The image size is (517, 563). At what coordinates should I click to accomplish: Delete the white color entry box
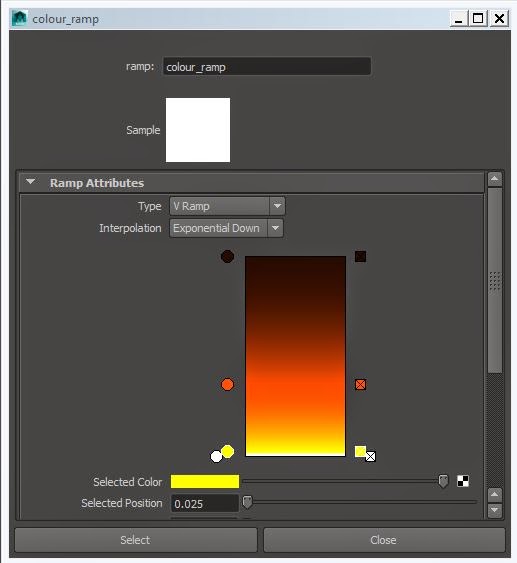pyautogui.click(x=371, y=456)
